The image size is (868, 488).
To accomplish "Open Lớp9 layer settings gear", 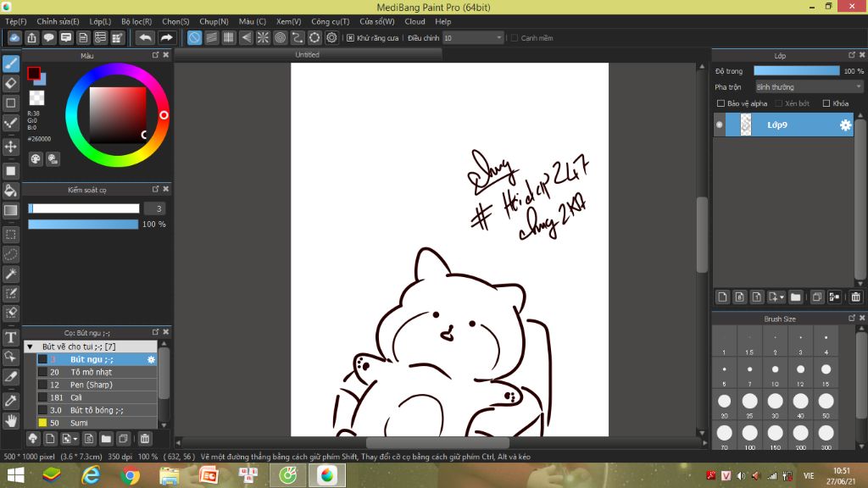I will click(845, 125).
